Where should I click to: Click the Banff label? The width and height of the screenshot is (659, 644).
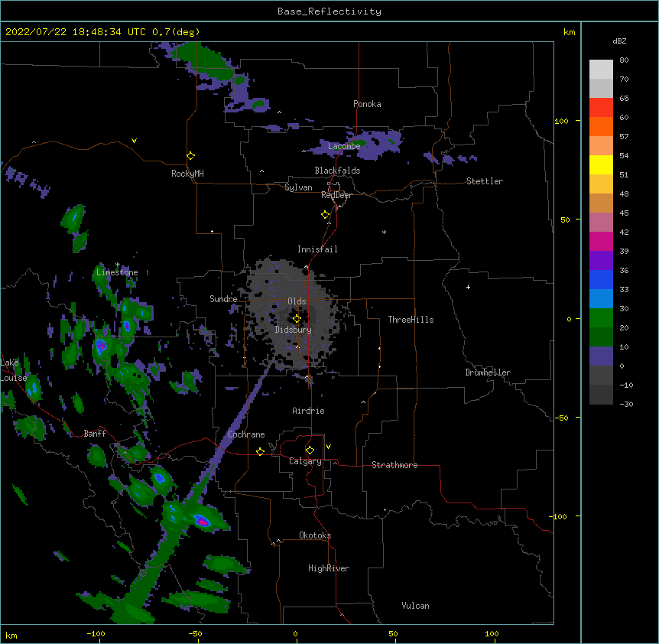tap(95, 434)
